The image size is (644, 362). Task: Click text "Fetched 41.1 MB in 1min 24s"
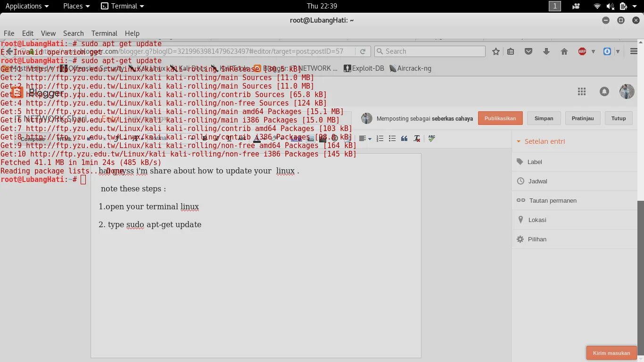(60, 163)
